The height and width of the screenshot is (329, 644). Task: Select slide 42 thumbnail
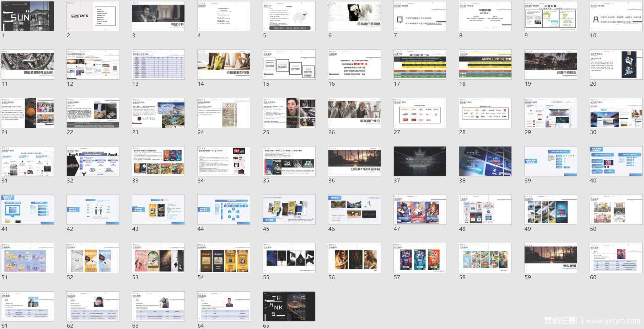pyautogui.click(x=93, y=210)
